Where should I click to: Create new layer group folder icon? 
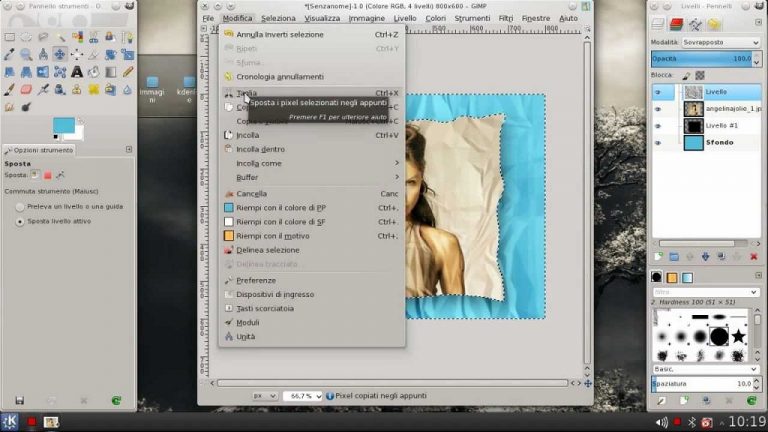(x=674, y=257)
